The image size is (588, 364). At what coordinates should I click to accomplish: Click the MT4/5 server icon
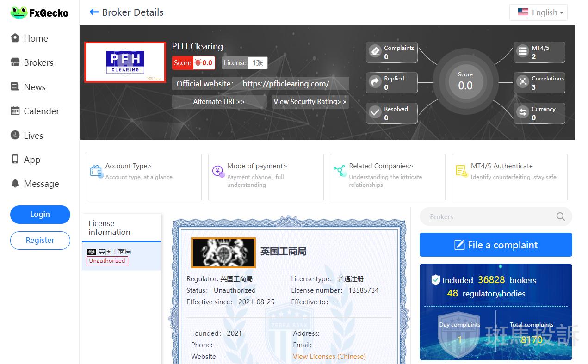(523, 52)
